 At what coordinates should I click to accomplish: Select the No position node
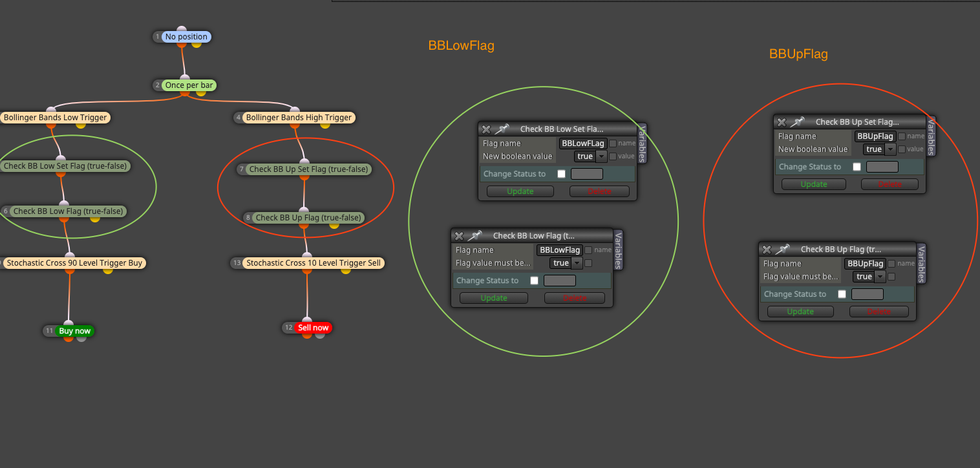pyautogui.click(x=186, y=37)
